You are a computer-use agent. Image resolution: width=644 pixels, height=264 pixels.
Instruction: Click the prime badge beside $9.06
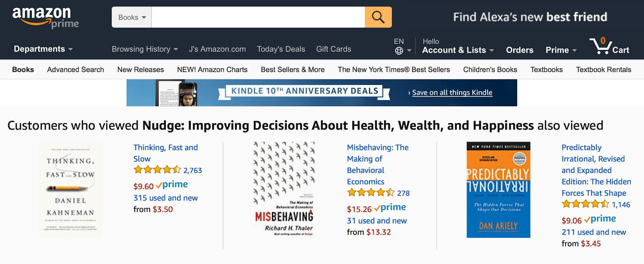point(601,218)
